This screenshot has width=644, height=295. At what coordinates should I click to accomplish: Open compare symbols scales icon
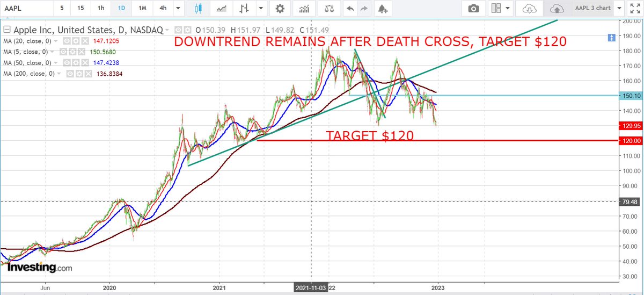point(328,9)
